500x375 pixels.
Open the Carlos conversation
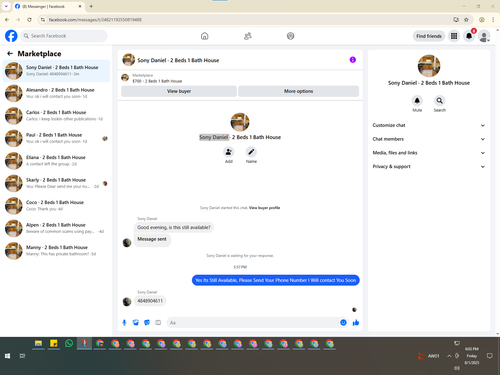tap(56, 116)
